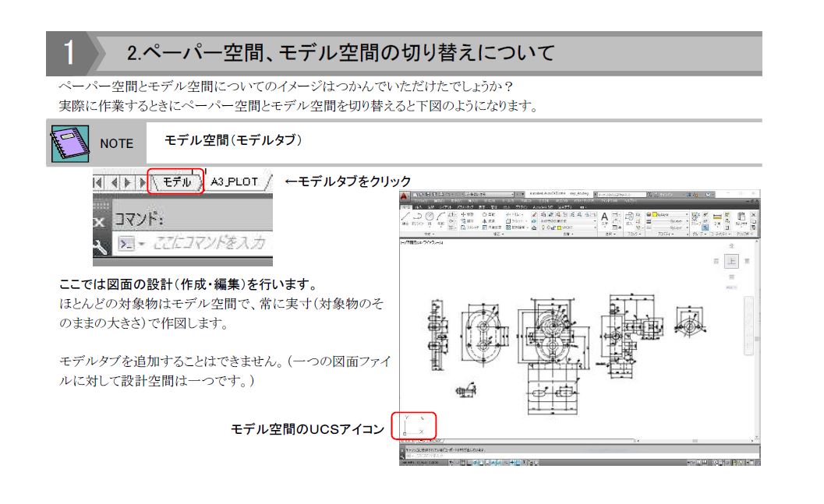
Task: Select the Line tool in the Draw panel
Action: (405, 216)
